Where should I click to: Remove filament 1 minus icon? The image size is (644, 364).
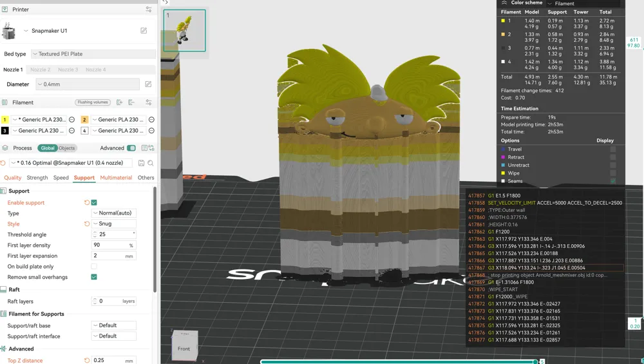click(72, 120)
